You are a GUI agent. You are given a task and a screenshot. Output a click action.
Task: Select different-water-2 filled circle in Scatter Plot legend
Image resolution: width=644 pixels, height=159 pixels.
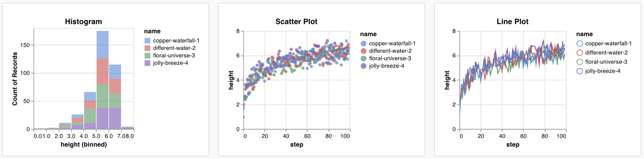pyautogui.click(x=364, y=51)
